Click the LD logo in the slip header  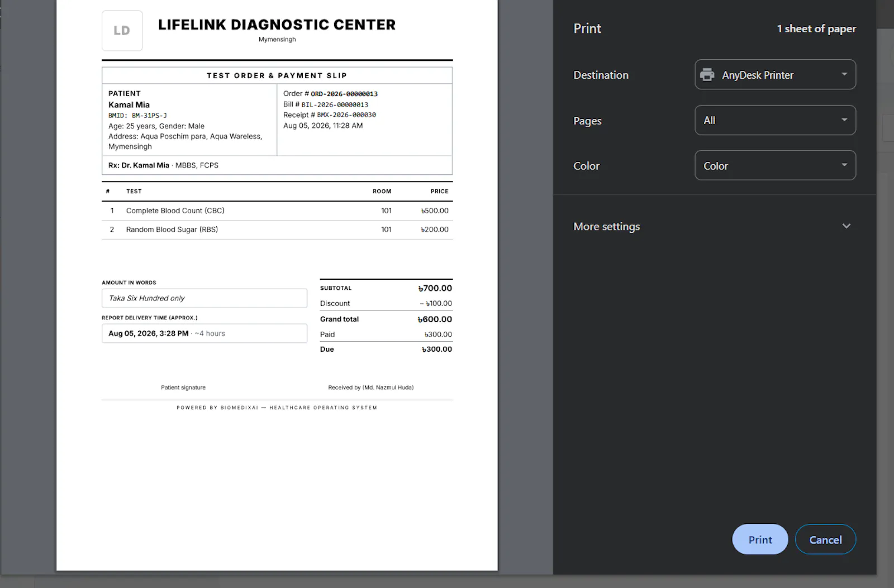[x=122, y=31]
